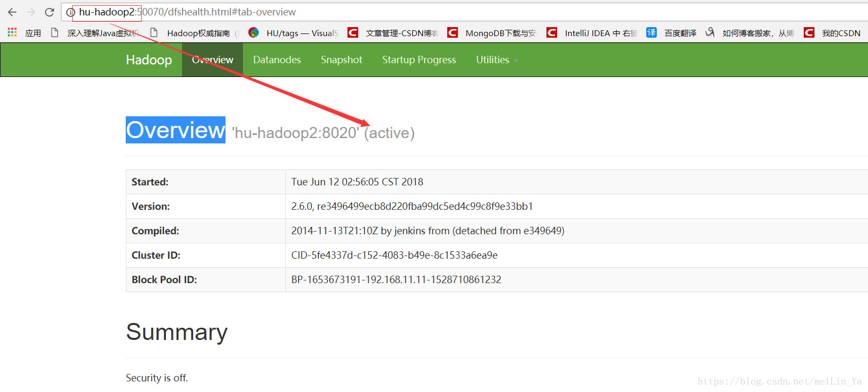
Task: Reload the page with the refresh icon
Action: coord(49,12)
